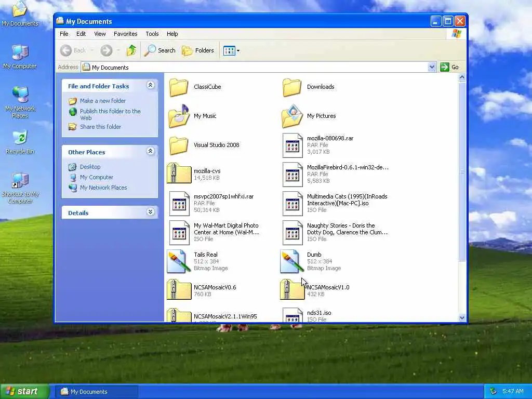Image resolution: width=532 pixels, height=399 pixels.
Task: Select the mozilla-080698.rar file icon
Action: point(292,145)
